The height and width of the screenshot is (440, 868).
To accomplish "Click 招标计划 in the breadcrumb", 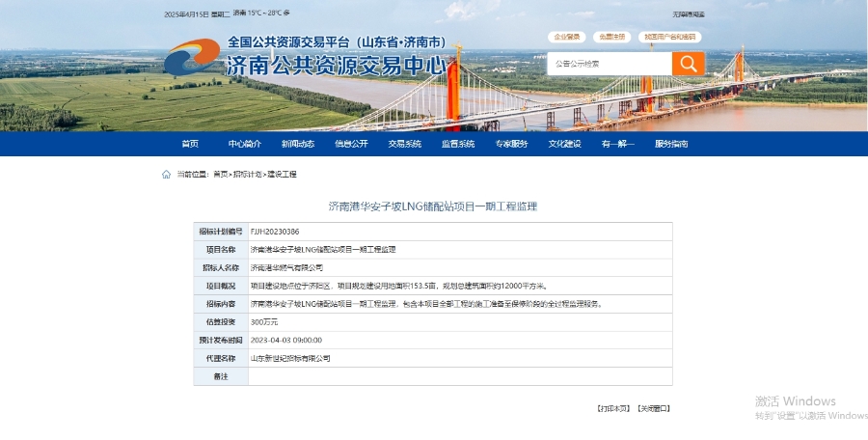I will [x=248, y=175].
